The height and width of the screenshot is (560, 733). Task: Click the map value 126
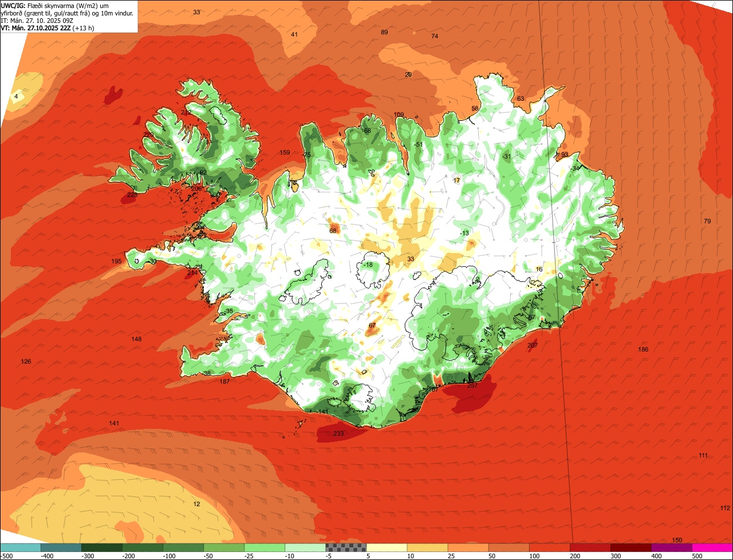[26, 362]
